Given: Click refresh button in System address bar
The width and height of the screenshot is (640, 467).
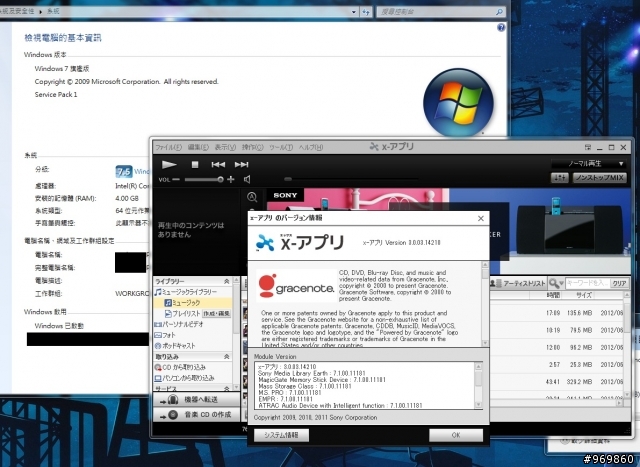Looking at the screenshot, I should pyautogui.click(x=366, y=12).
